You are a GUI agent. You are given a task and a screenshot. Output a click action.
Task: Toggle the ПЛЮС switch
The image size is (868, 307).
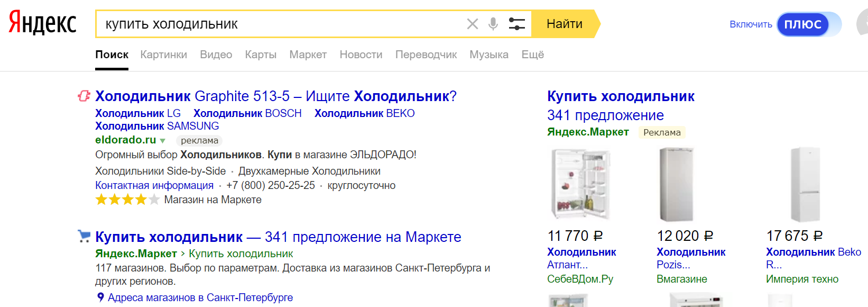point(809,24)
